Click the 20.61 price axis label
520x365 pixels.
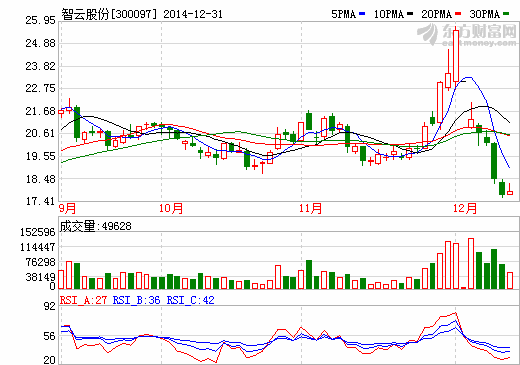(x=40, y=133)
